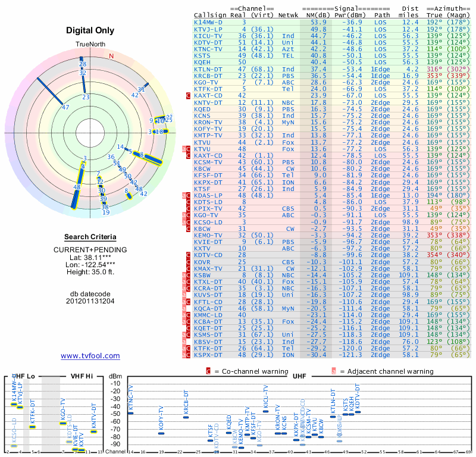Image resolution: width=476 pixels, height=457 pixels.
Task: Select the KPIX-TV callsign
Action: (x=208, y=209)
